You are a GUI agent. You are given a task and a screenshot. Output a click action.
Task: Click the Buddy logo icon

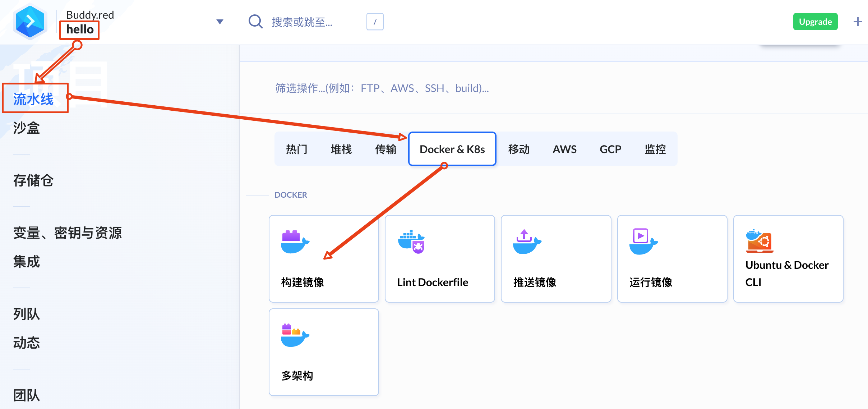(x=30, y=22)
